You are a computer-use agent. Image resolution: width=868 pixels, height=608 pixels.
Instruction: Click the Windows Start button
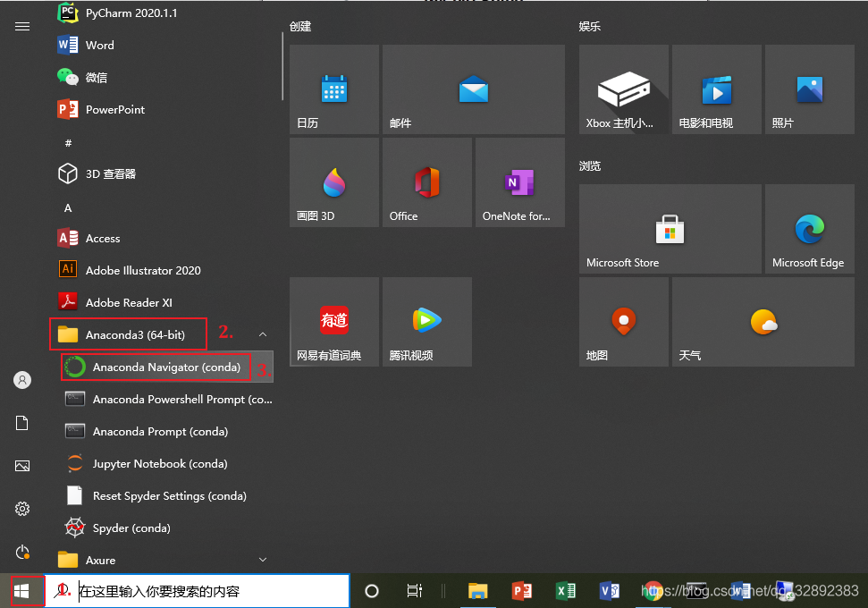[x=21, y=591]
